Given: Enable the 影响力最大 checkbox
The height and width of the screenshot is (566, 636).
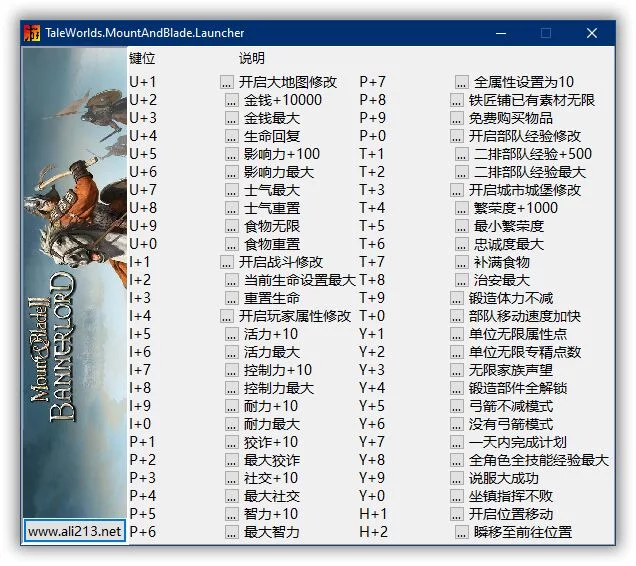Looking at the screenshot, I should coord(232,172).
